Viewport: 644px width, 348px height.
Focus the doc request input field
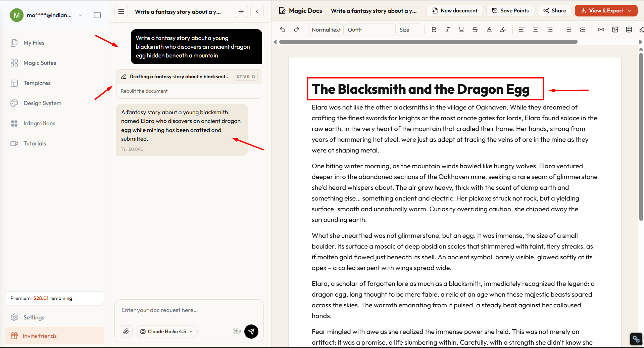pos(189,310)
